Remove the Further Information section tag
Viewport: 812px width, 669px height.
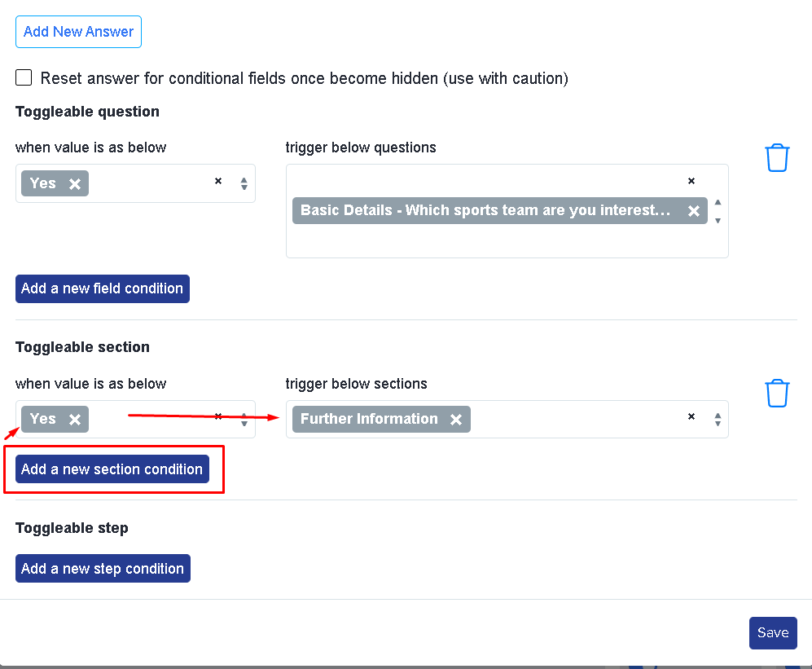pyautogui.click(x=456, y=419)
